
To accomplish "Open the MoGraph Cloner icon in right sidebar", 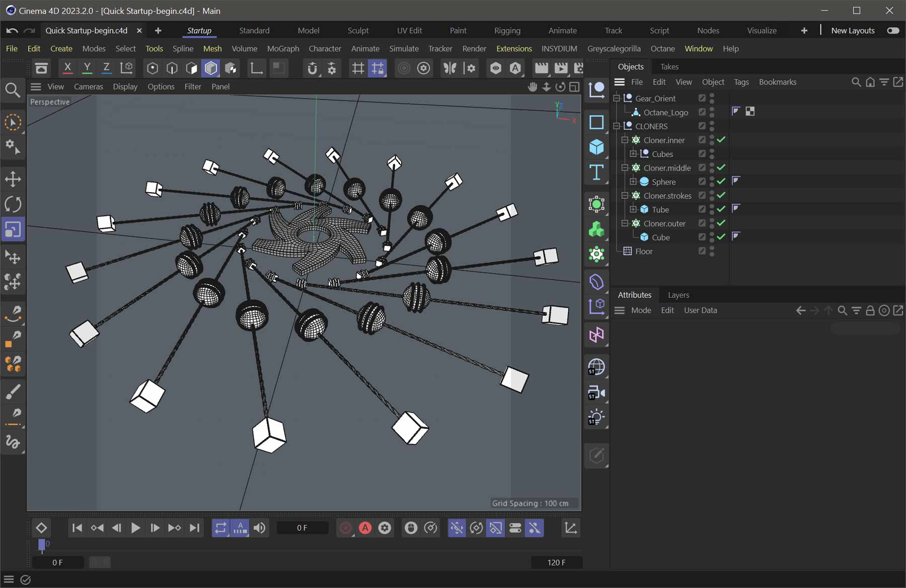I will tap(597, 204).
